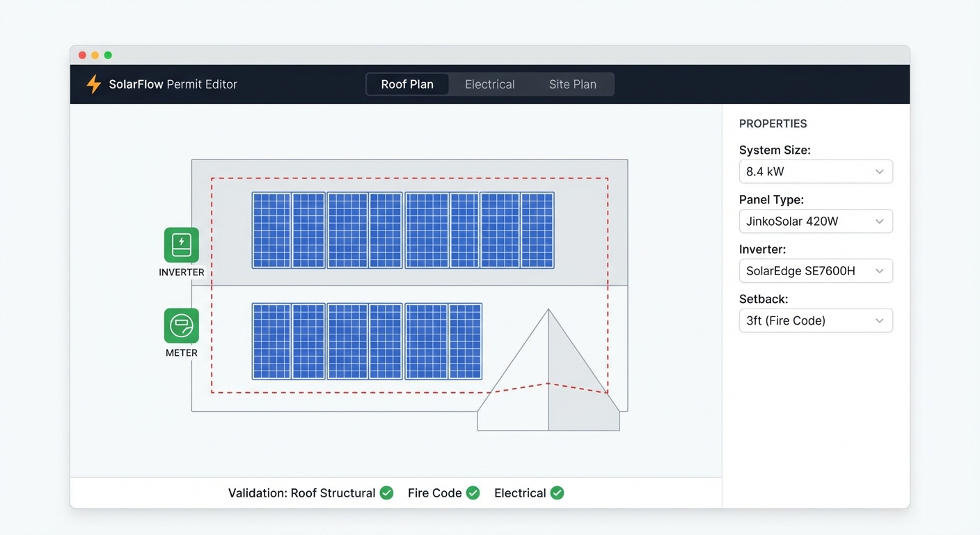Switch to the Electrical tab
The width and height of the screenshot is (980, 535).
(x=489, y=84)
